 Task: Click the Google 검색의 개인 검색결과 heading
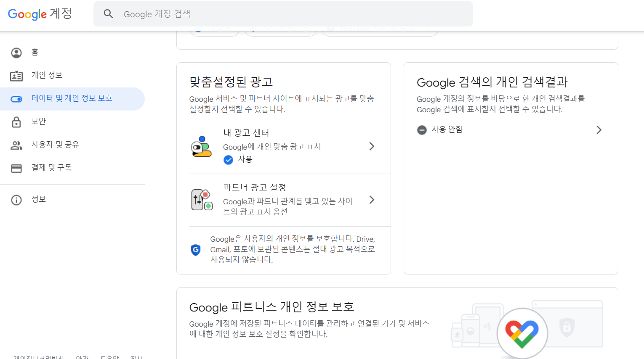492,82
